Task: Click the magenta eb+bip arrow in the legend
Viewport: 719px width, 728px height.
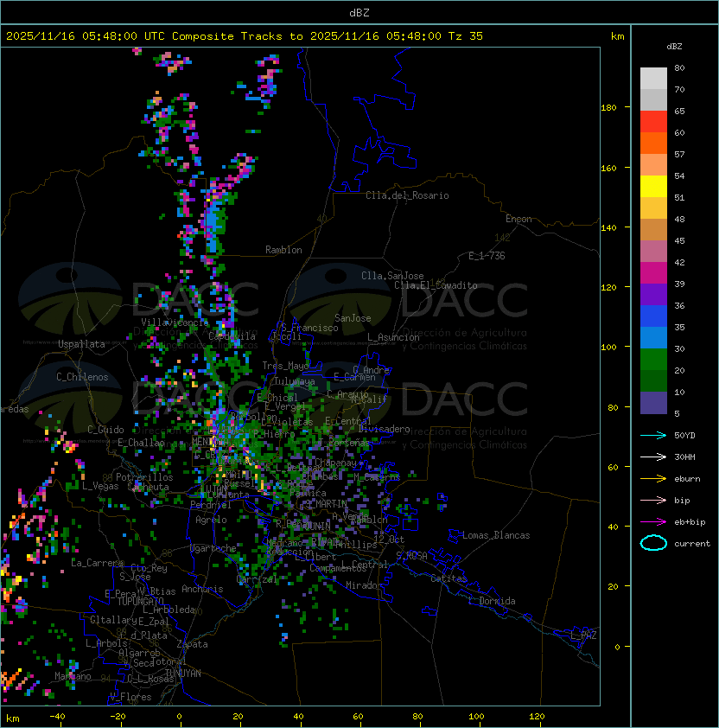Action: point(653,522)
